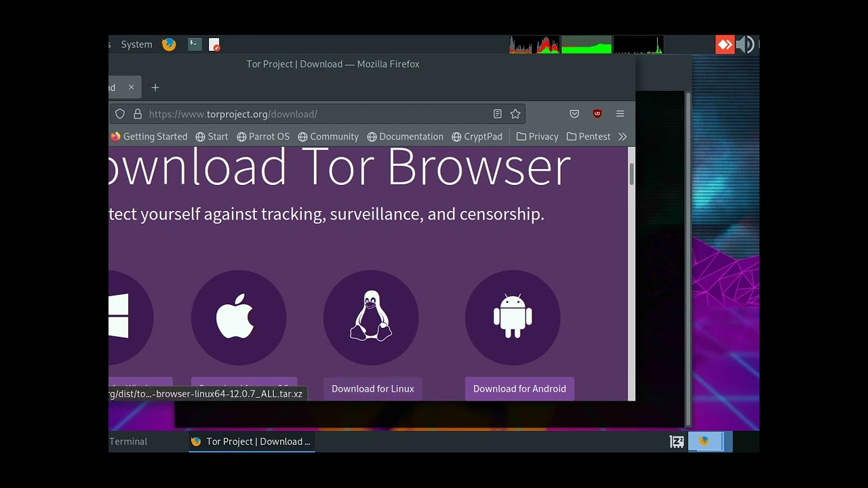Click the network monitor graph
The image size is (868, 488).
point(638,45)
